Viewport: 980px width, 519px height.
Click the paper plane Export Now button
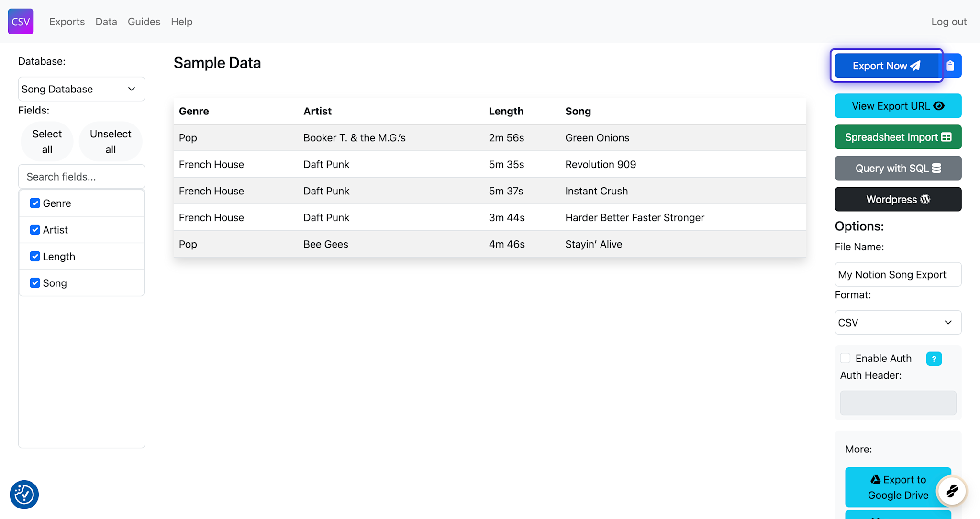[x=886, y=66]
